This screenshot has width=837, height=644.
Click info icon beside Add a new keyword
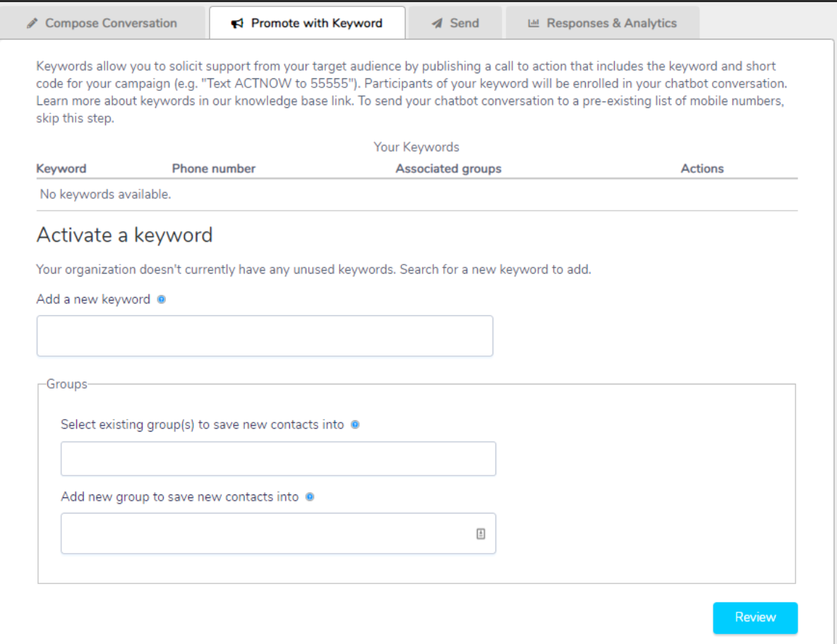point(162,299)
